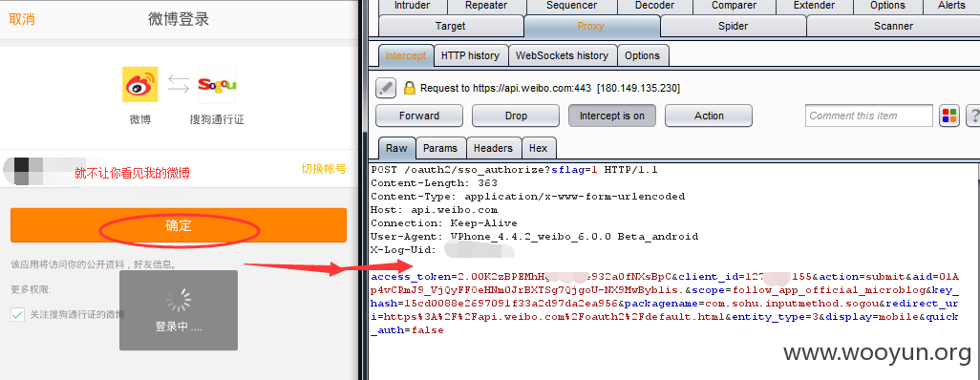
Task: Switch to the Extender tab
Action: point(815,6)
